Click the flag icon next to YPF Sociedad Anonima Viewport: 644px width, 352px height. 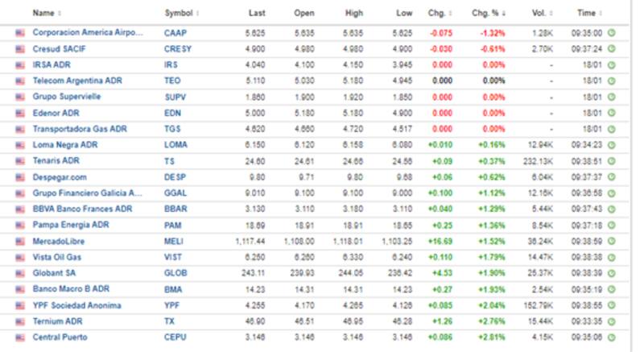[19, 305]
